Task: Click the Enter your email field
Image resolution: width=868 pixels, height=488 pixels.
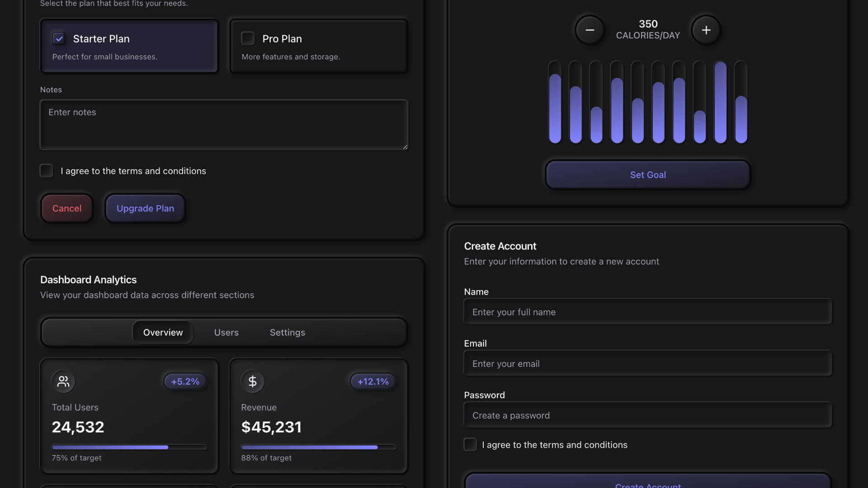Action: (x=647, y=364)
